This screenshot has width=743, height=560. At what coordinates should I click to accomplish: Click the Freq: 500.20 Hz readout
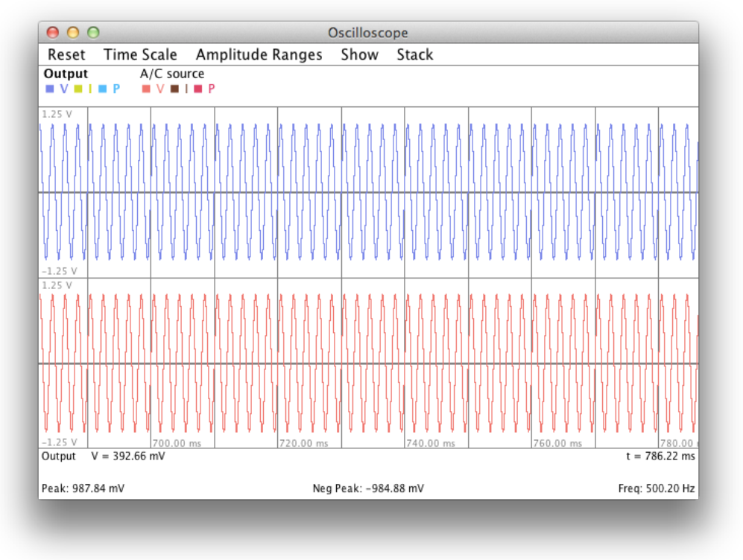pos(657,488)
